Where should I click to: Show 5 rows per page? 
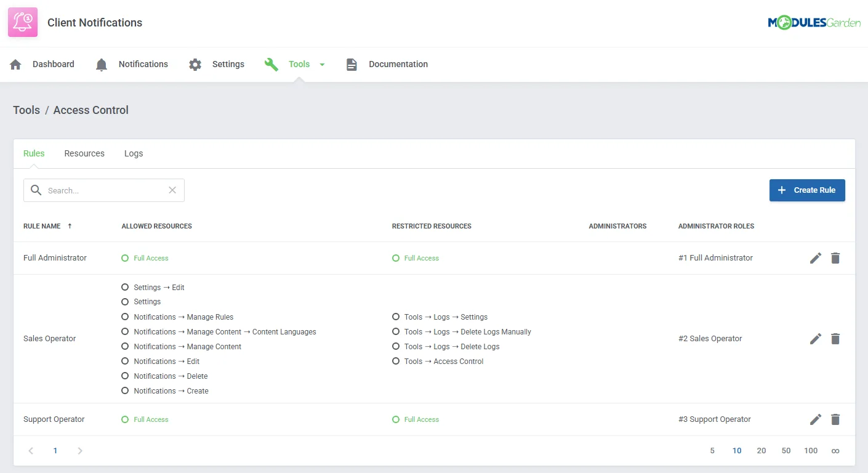[x=712, y=451]
